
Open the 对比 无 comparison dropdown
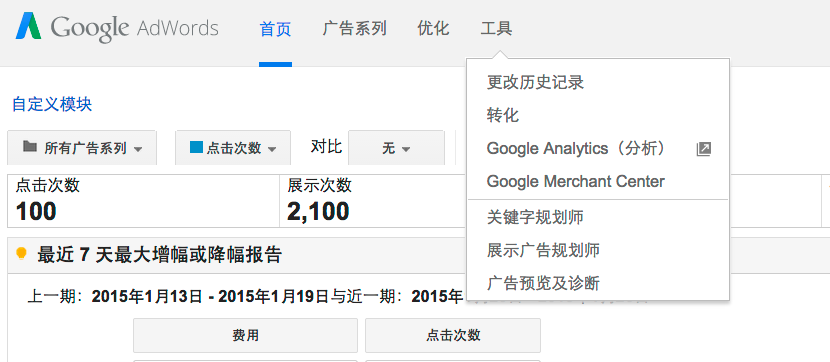pos(396,148)
